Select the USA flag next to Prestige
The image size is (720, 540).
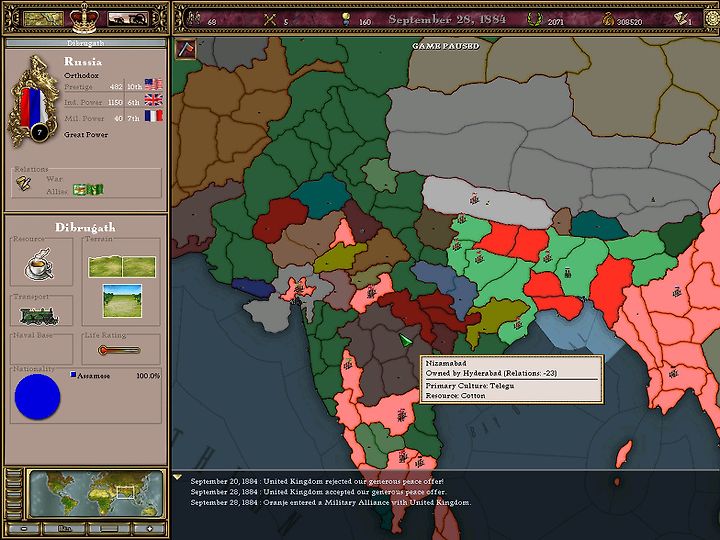(x=153, y=85)
